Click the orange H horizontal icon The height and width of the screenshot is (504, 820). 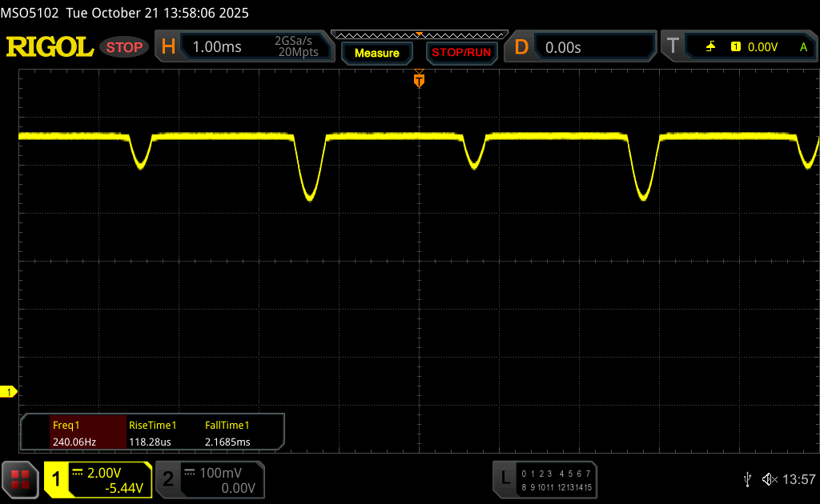pos(168,47)
